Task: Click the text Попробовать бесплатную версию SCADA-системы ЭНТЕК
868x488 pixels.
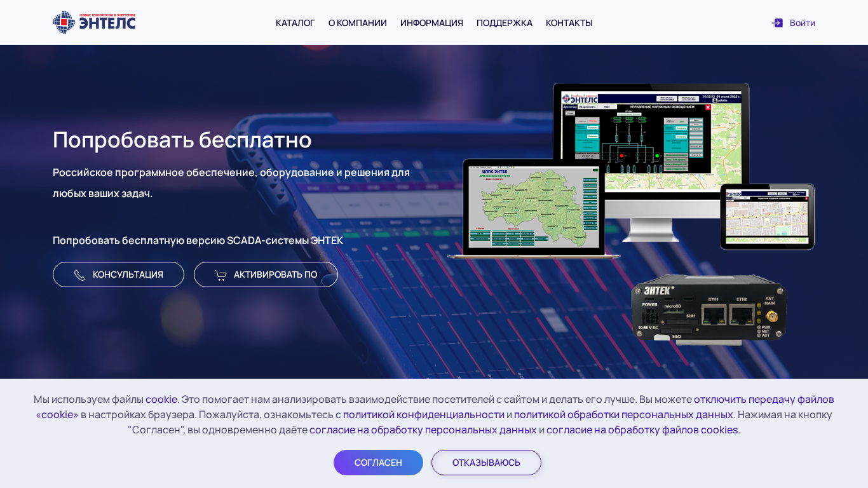Action: (x=198, y=240)
